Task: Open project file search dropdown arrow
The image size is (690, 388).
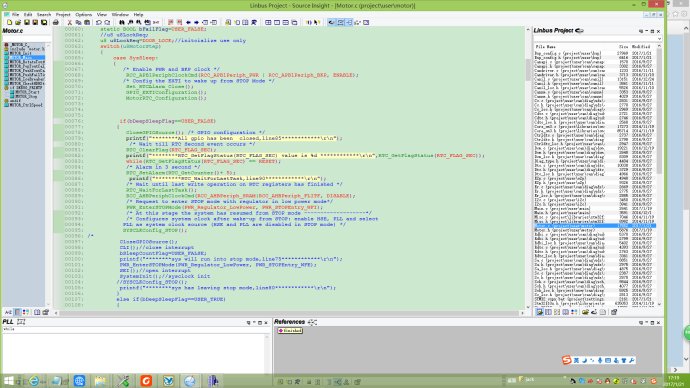Action: point(659,39)
